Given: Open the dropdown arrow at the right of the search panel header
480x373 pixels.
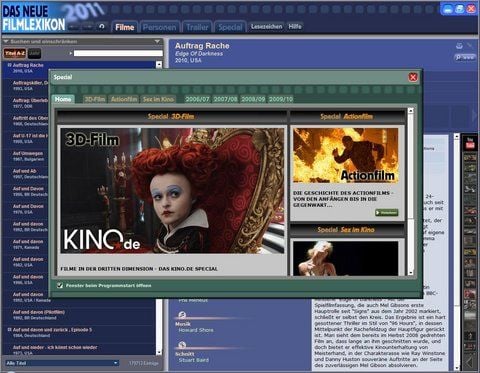Looking at the screenshot, I should click(157, 42).
